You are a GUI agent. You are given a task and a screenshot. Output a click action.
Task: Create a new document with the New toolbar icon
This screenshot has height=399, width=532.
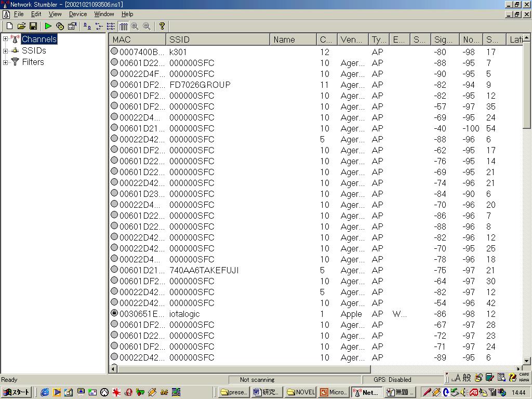tap(9, 26)
